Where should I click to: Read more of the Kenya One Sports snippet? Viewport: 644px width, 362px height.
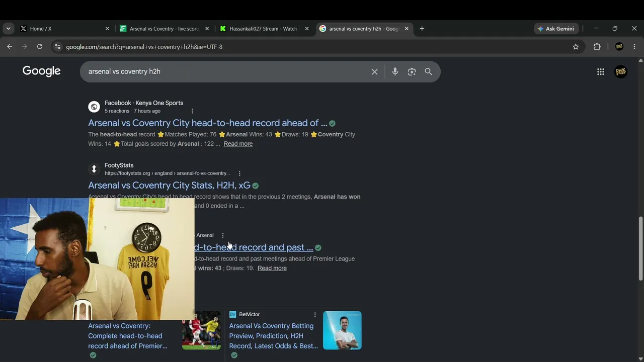point(238,144)
